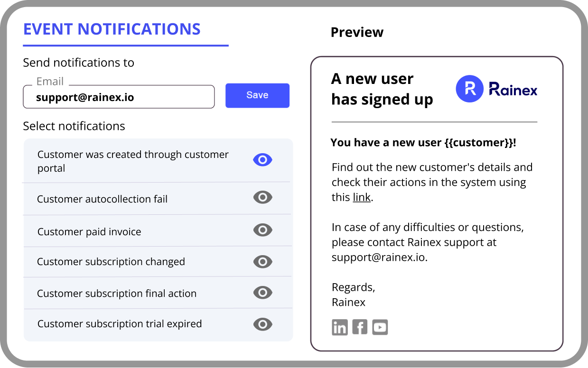This screenshot has width=588, height=368.
Task: Click the Facebook icon in preview
Action: click(x=360, y=327)
